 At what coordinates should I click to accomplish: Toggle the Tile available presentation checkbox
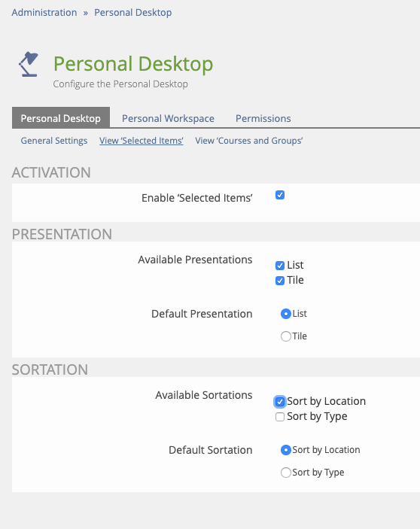click(x=280, y=281)
